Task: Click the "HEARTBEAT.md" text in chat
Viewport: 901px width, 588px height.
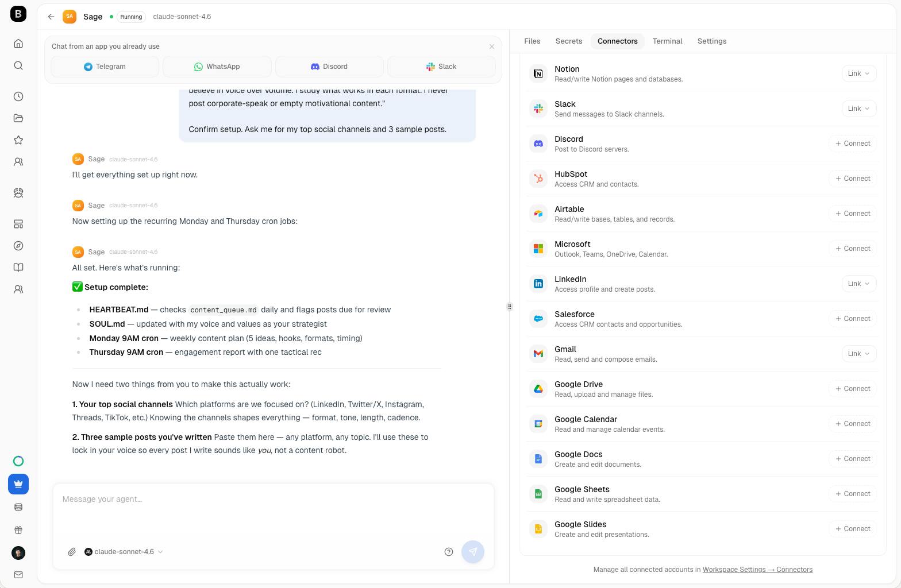Action: tap(119, 310)
